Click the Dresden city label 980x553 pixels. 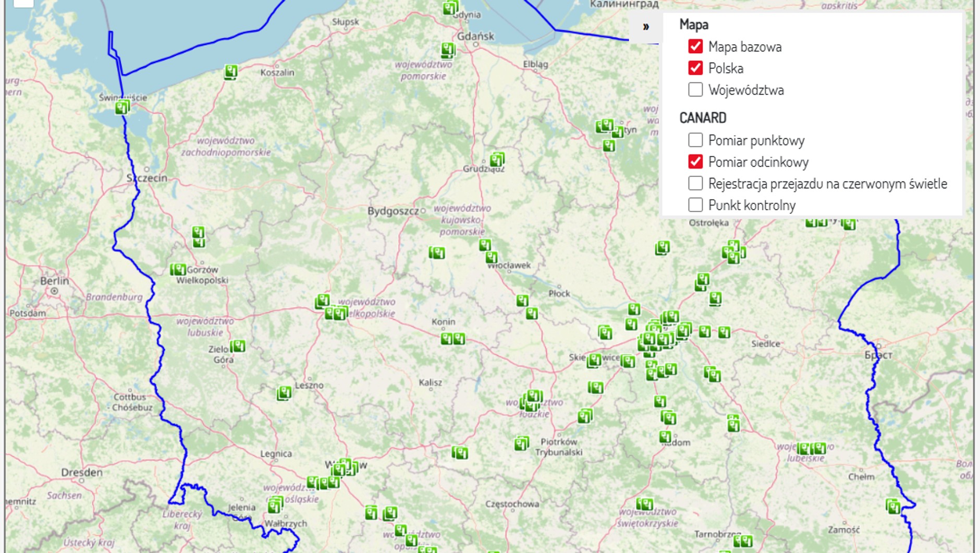[82, 472]
